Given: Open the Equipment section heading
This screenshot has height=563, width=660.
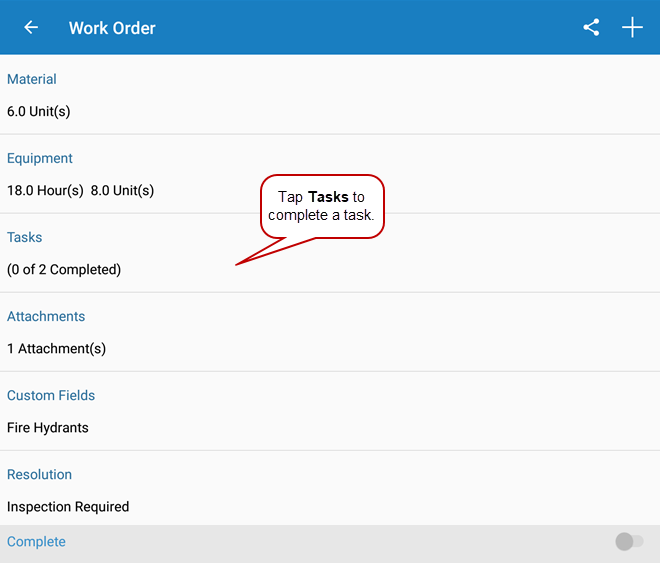Looking at the screenshot, I should click(x=40, y=158).
